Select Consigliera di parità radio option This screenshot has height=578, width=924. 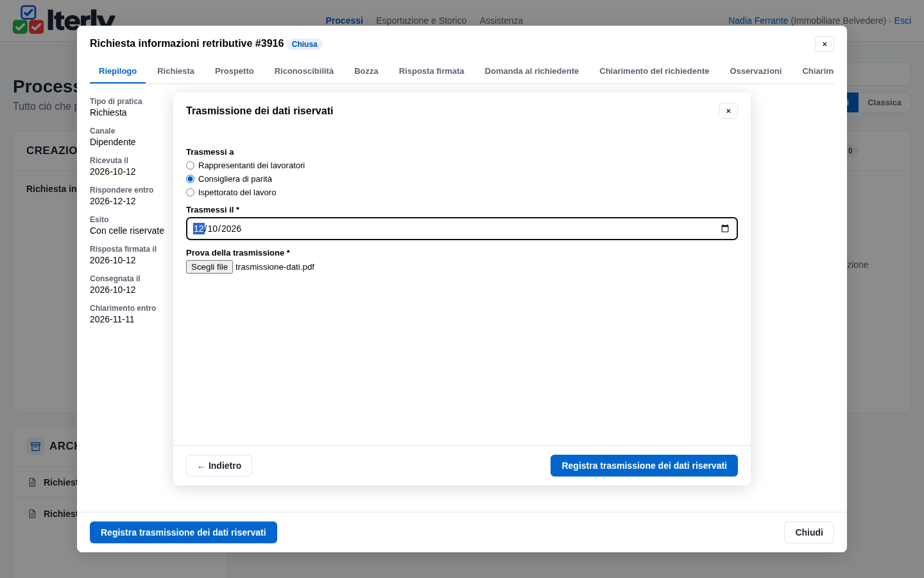190,179
